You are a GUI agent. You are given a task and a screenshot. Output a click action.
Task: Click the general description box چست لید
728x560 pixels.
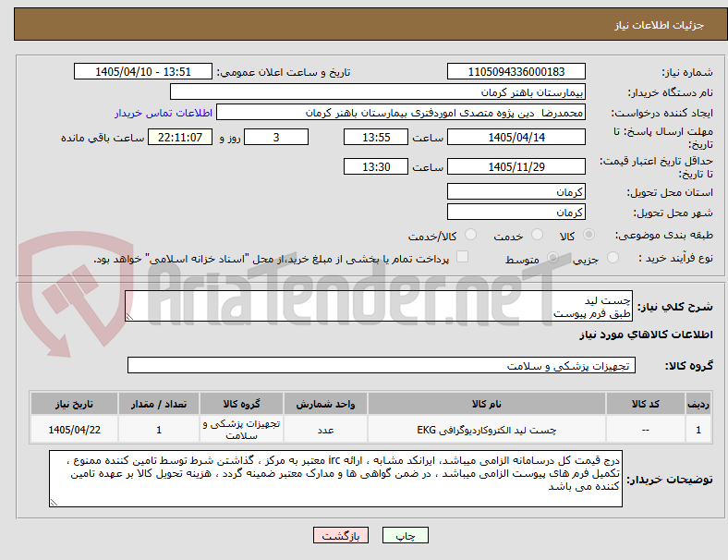[379, 306]
